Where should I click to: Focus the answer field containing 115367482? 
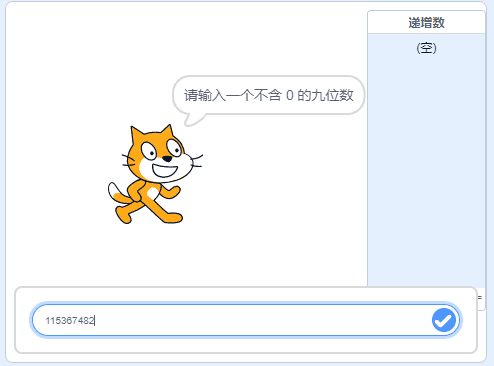[x=246, y=320]
